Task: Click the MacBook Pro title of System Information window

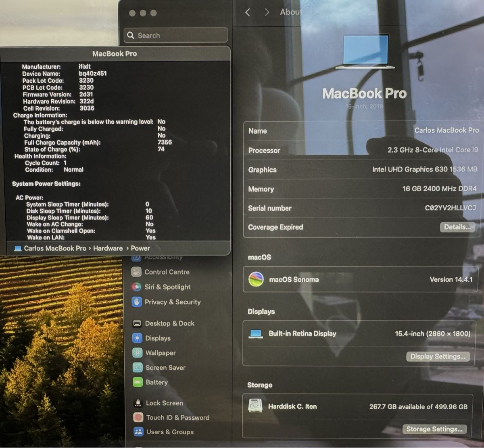Action: click(x=115, y=54)
